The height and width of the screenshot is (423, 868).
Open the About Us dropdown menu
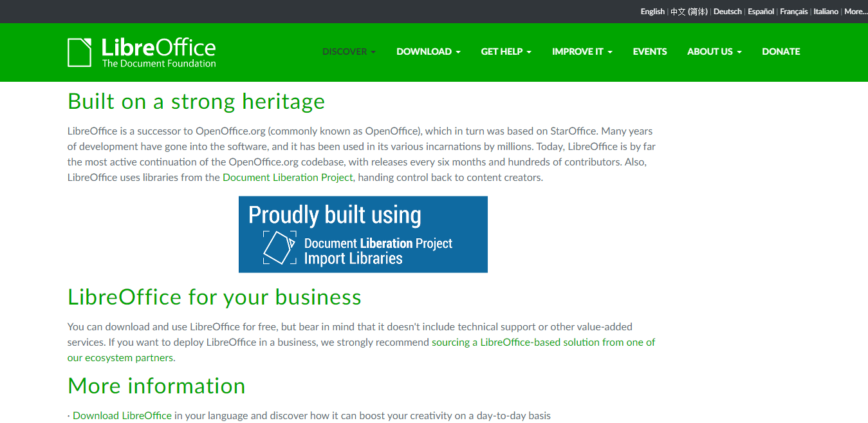[714, 52]
